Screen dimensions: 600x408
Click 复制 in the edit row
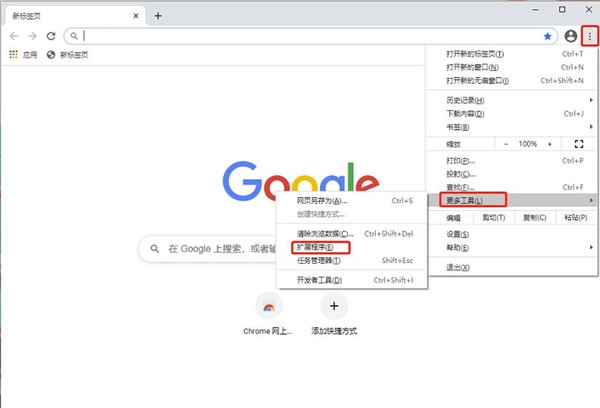(x=535, y=218)
